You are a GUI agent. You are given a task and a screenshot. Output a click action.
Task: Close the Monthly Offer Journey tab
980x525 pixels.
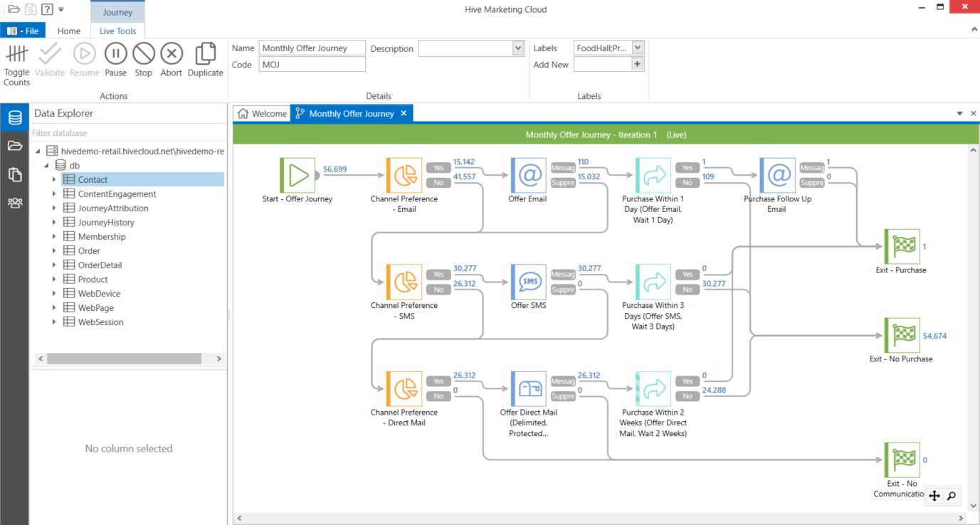point(404,114)
